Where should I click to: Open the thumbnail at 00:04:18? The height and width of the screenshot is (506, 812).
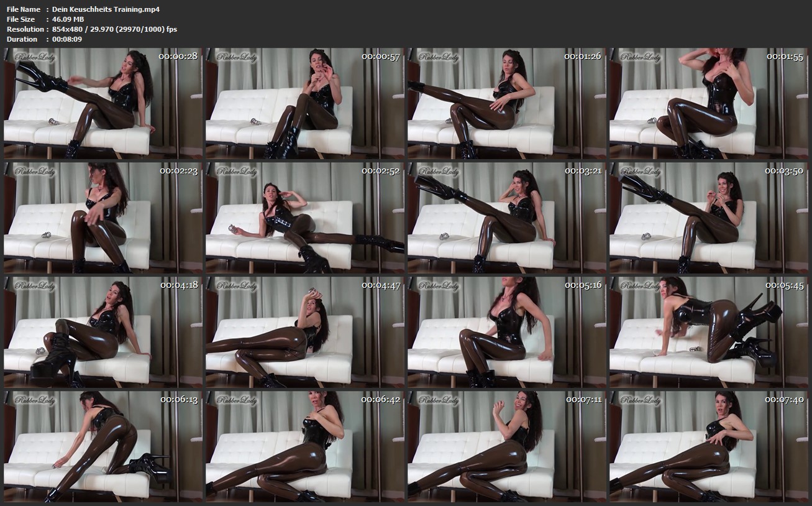point(103,332)
